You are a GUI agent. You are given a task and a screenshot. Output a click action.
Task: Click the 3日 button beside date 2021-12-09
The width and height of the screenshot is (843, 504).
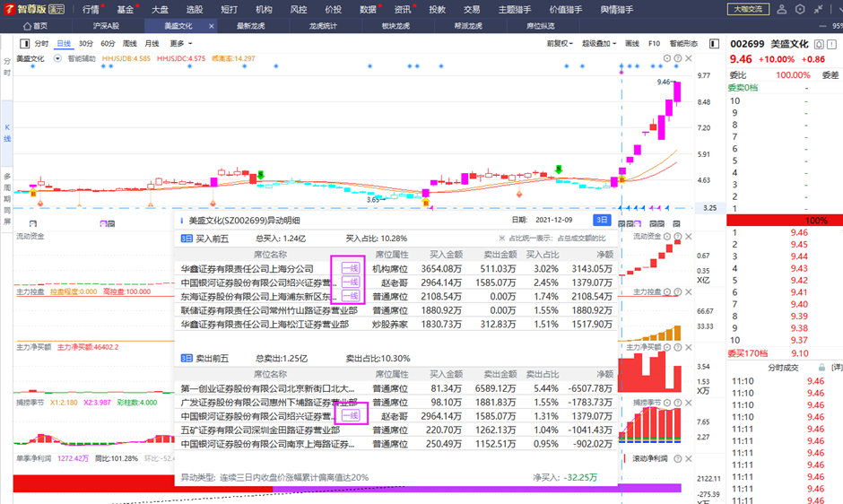[x=602, y=220]
